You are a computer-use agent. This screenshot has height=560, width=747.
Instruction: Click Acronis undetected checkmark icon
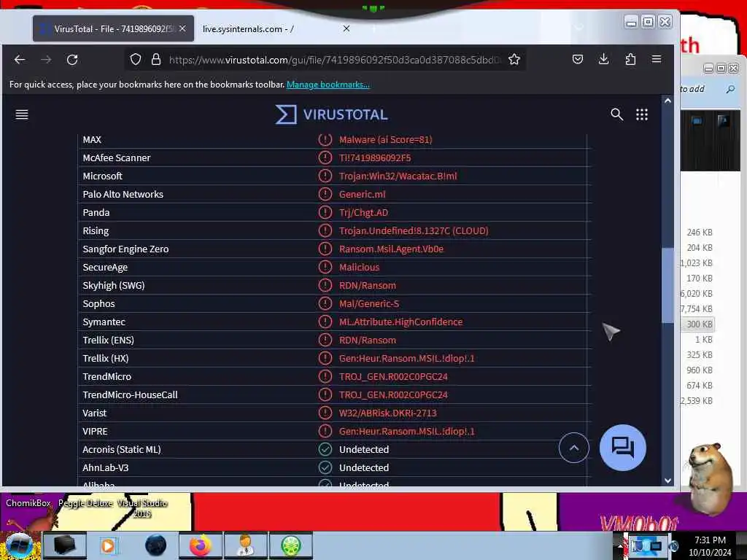(x=325, y=449)
